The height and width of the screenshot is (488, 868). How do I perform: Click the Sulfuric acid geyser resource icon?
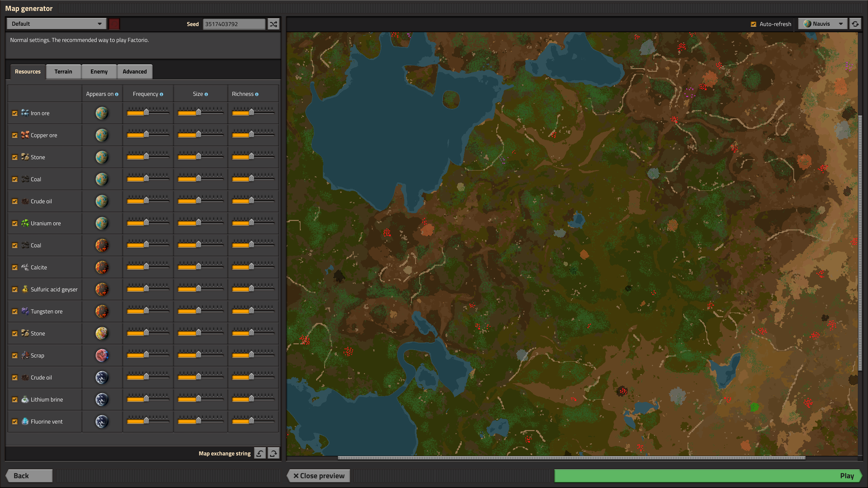click(x=25, y=289)
